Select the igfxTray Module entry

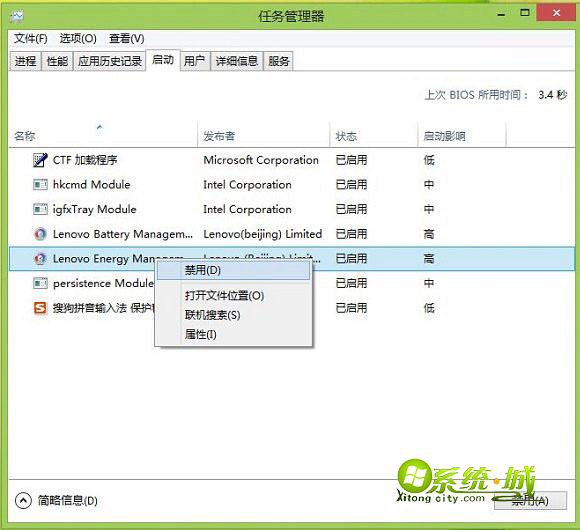point(95,209)
